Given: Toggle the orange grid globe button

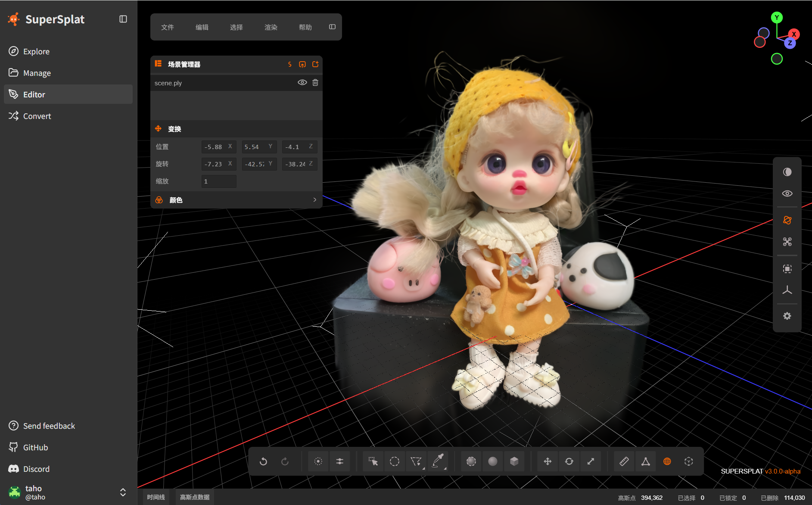Looking at the screenshot, I should point(667,461).
